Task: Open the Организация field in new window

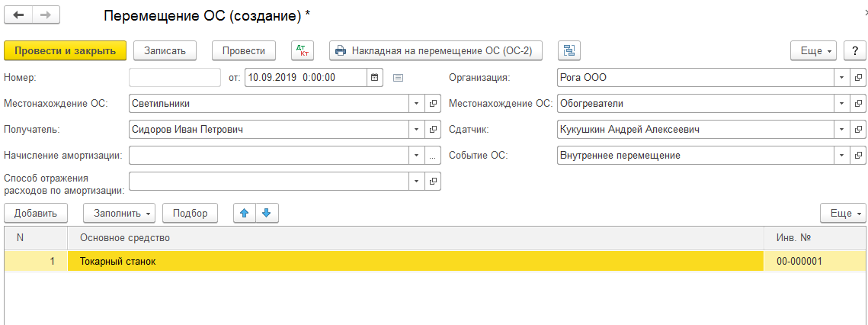Action: 858,77
